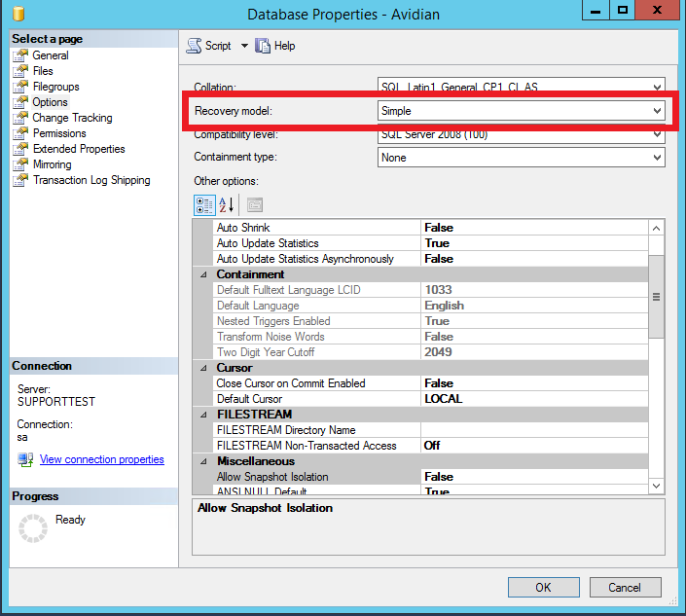This screenshot has width=686, height=616.
Task: Click the database icon in title bar
Action: (x=18, y=14)
